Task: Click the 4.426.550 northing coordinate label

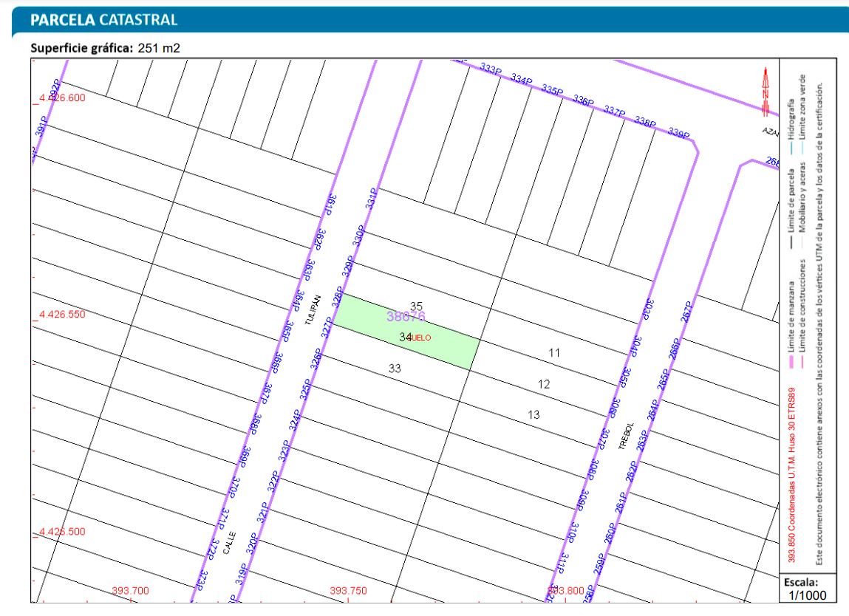Action: (62, 314)
